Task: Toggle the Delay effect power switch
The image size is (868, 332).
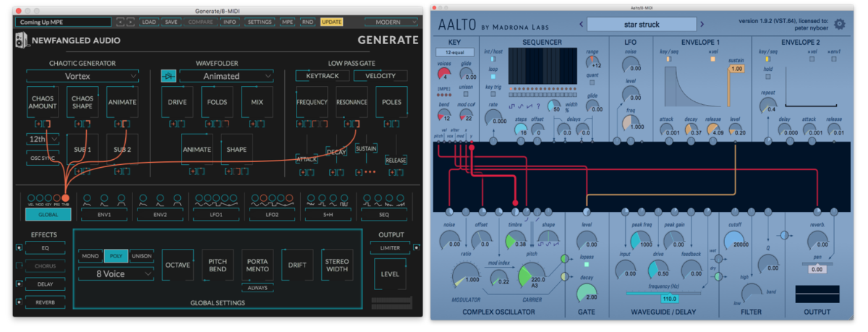Action: (x=19, y=284)
